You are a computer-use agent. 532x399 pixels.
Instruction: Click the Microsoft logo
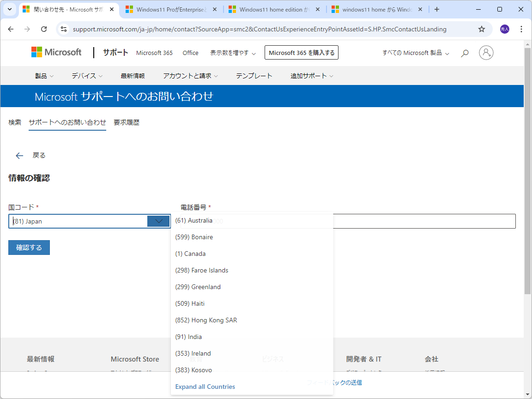click(x=56, y=52)
